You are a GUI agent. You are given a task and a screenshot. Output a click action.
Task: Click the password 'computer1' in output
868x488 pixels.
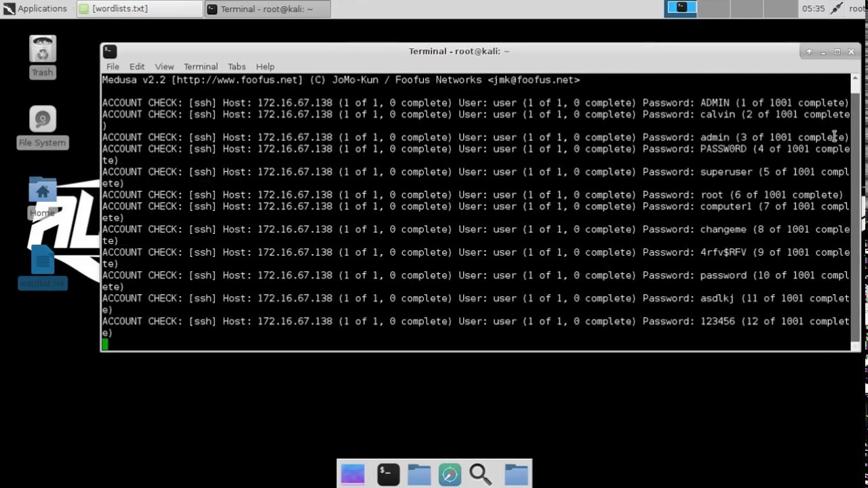[x=726, y=207]
